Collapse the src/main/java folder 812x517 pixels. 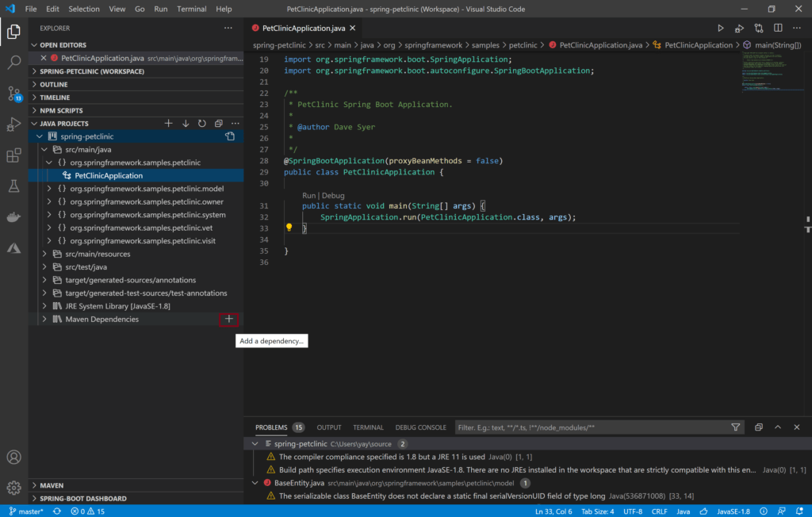click(x=46, y=149)
